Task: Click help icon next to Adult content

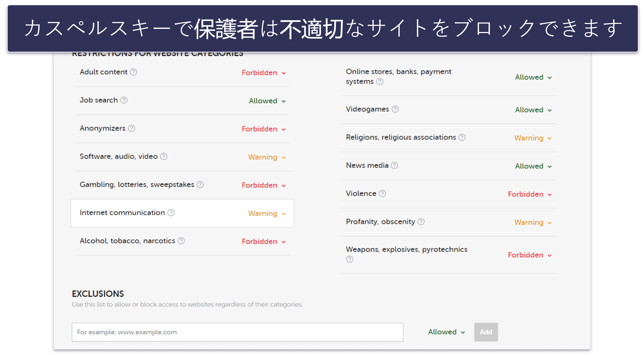Action: 134,72
